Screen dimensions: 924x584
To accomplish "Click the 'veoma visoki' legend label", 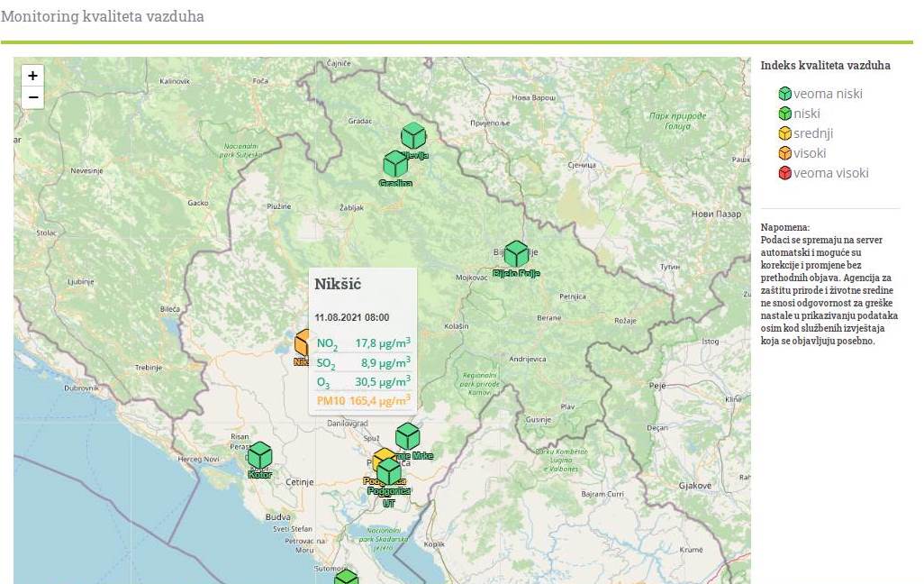I will [x=831, y=173].
